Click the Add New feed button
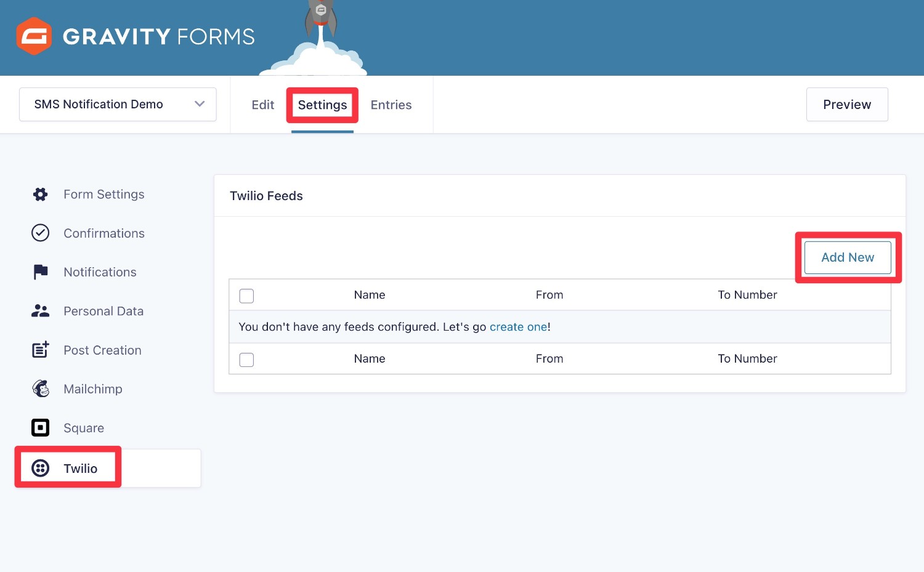This screenshot has height=572, width=924. 847,257
